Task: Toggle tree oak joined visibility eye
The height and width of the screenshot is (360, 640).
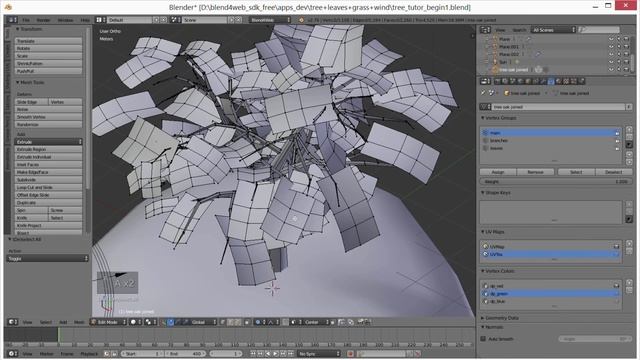Action: coord(611,69)
